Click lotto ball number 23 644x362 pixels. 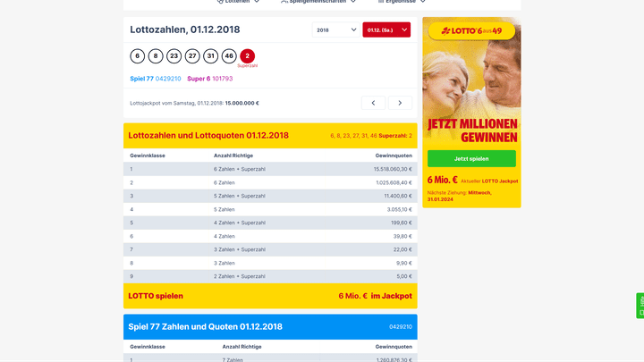point(174,55)
